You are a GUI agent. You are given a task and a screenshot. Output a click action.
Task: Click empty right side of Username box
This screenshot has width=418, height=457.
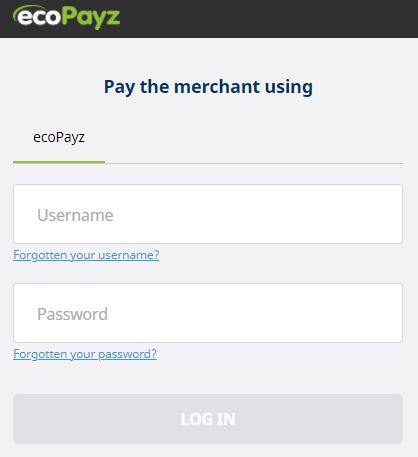tap(300, 214)
